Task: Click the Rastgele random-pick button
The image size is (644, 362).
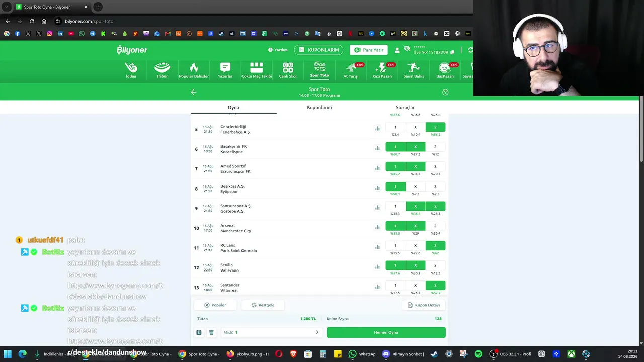Action: tap(263, 305)
